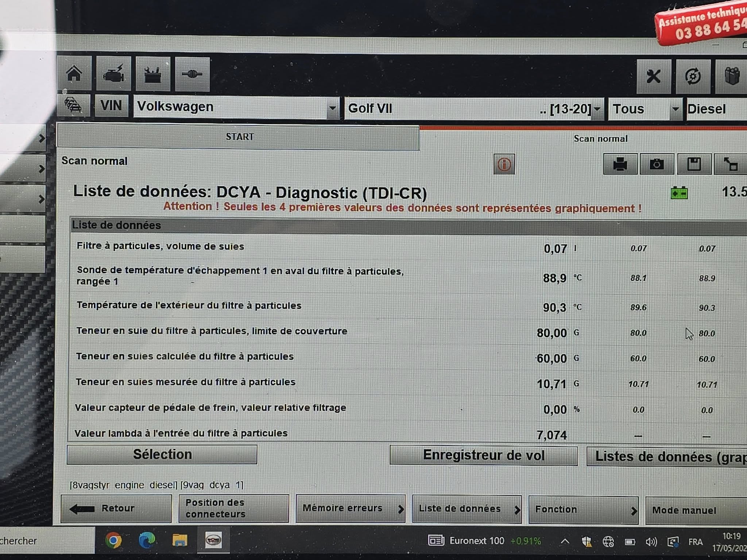
Task: Go to the home screen icon
Action: (x=74, y=73)
